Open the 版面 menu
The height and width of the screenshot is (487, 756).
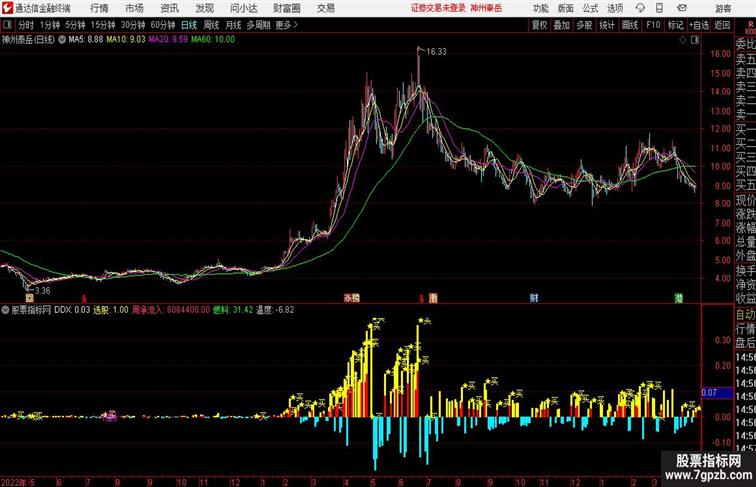pyautogui.click(x=566, y=8)
